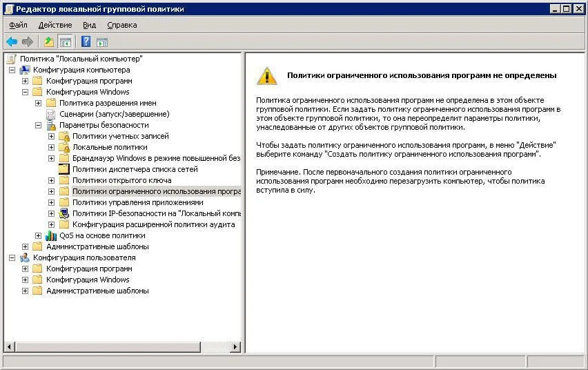The width and height of the screenshot is (588, 370).
Task: Select Конфигурация программ under Конфигурация пользователя
Action: click(x=89, y=269)
